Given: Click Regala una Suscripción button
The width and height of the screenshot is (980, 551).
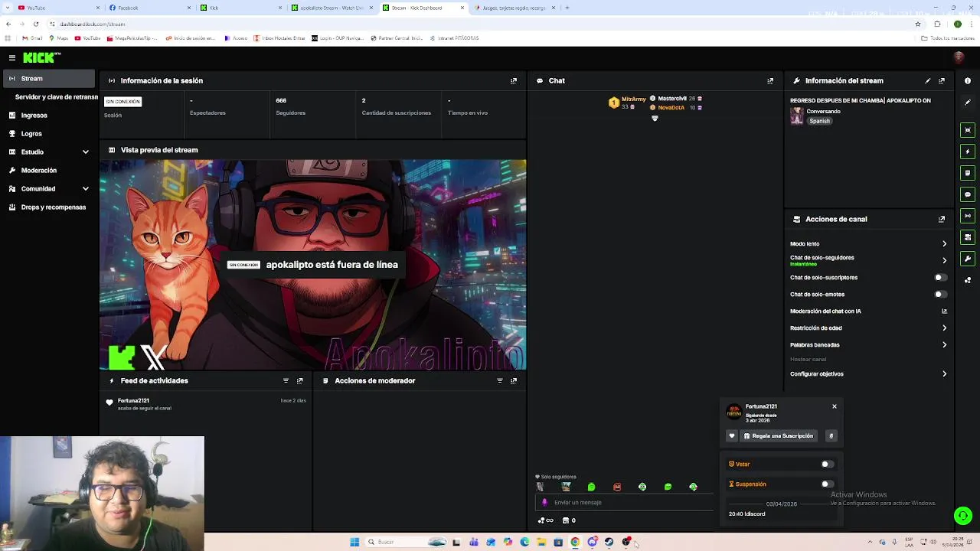Looking at the screenshot, I should click(x=779, y=435).
